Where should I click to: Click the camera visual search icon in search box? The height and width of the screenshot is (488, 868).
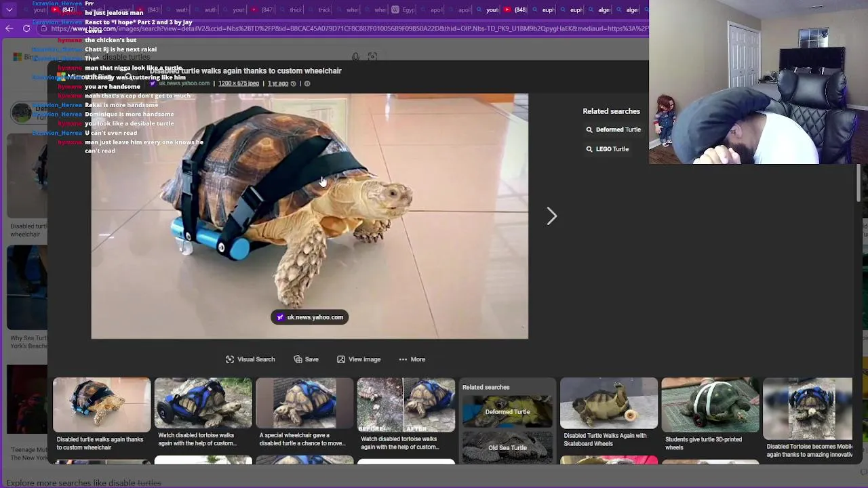pyautogui.click(x=372, y=57)
